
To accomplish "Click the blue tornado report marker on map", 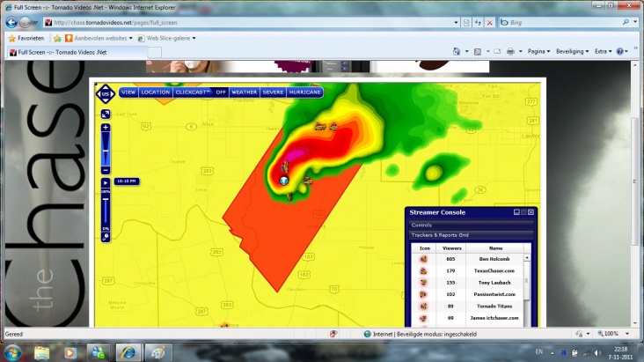I will click(x=284, y=180).
